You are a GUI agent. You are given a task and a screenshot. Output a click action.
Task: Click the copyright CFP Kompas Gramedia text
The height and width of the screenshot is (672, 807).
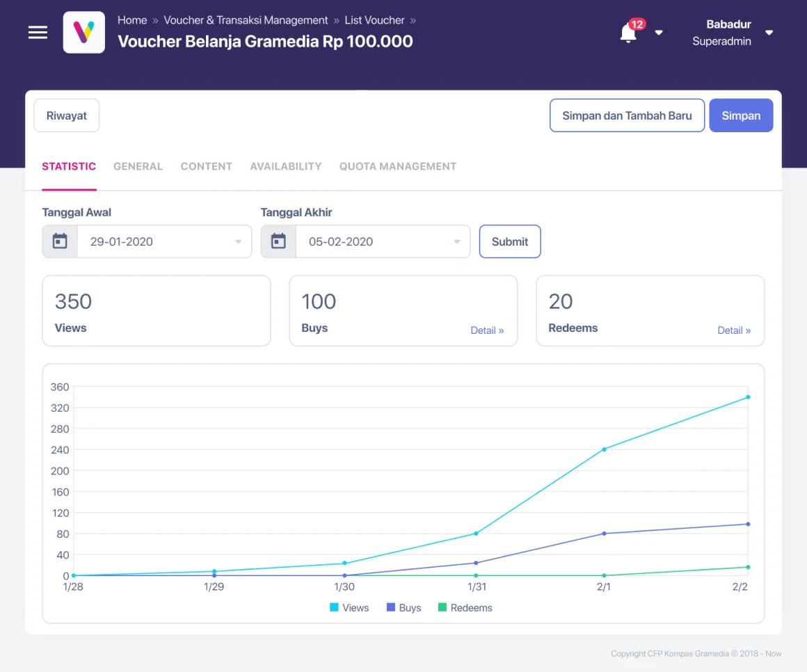(x=696, y=653)
